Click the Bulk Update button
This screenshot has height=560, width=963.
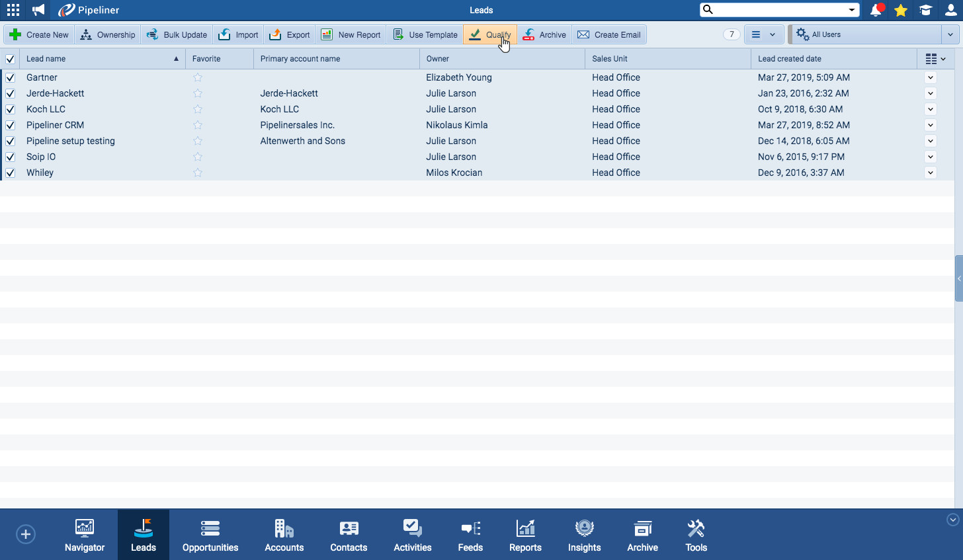(177, 34)
